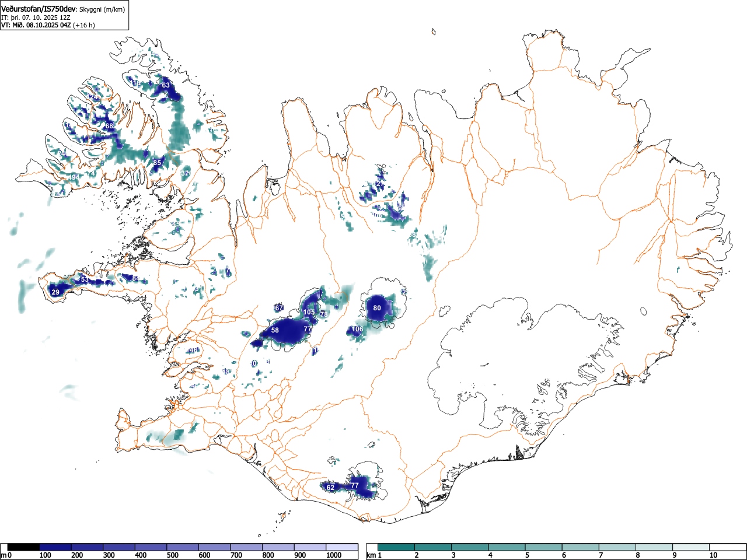Click the '80' value on the central glacier
Screen dimensions: 747x560
(x=377, y=308)
